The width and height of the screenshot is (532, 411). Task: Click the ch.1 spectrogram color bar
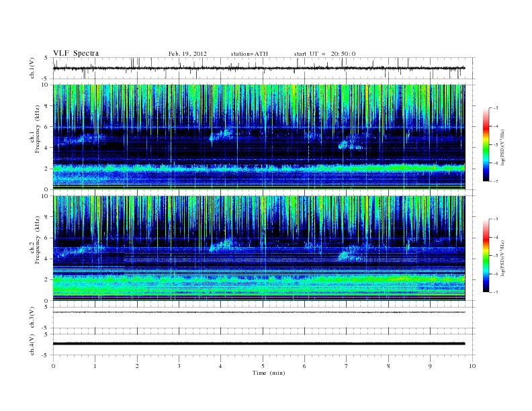(x=486, y=144)
